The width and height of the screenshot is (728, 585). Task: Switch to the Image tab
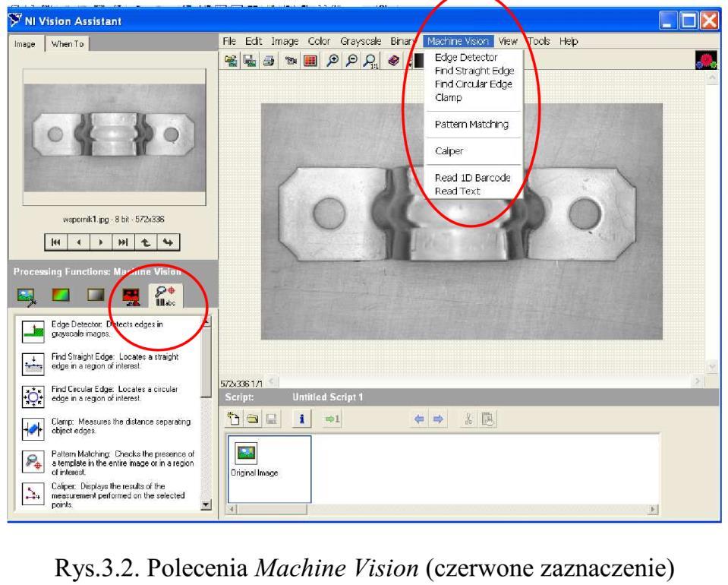coord(24,44)
